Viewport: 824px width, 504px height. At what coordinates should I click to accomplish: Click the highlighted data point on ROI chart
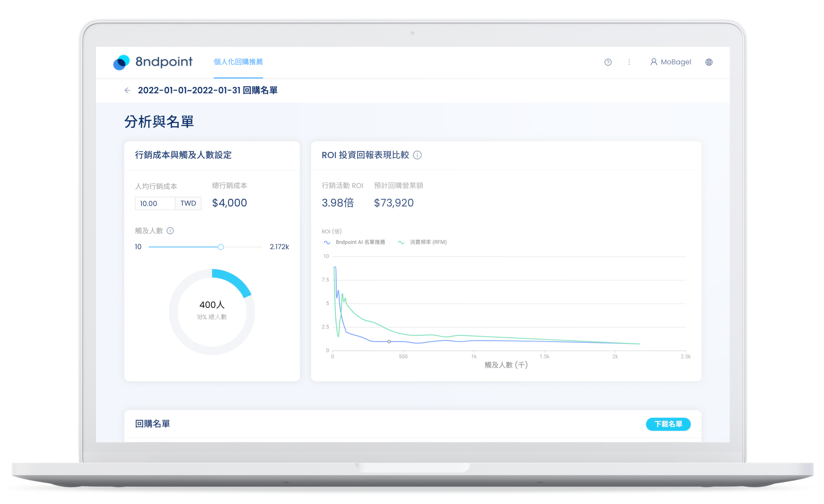click(389, 342)
